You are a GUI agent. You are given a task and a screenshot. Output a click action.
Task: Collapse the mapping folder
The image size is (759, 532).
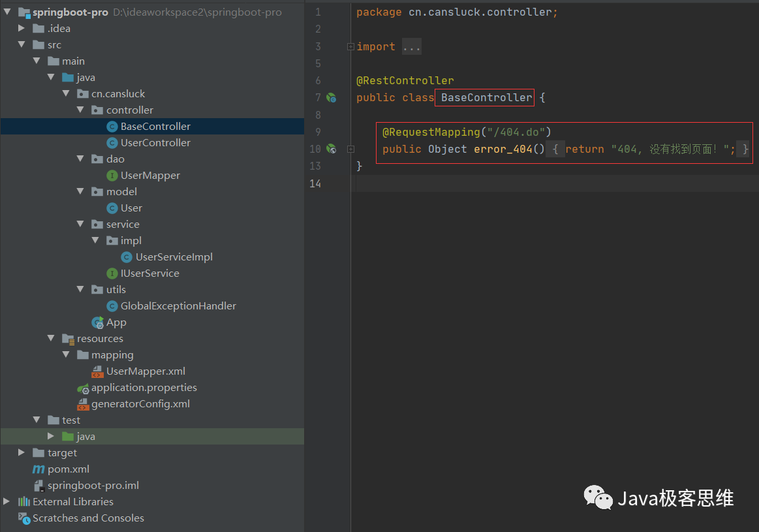(x=66, y=355)
